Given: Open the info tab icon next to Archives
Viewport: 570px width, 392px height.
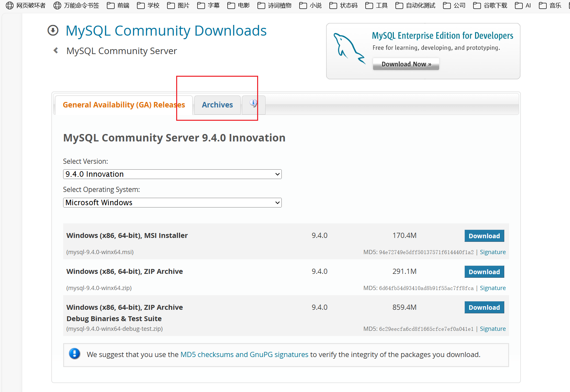Looking at the screenshot, I should pyautogui.click(x=254, y=104).
